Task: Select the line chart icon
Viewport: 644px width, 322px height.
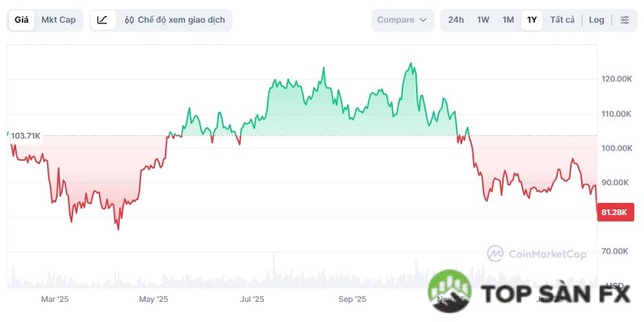Action: pyautogui.click(x=102, y=20)
